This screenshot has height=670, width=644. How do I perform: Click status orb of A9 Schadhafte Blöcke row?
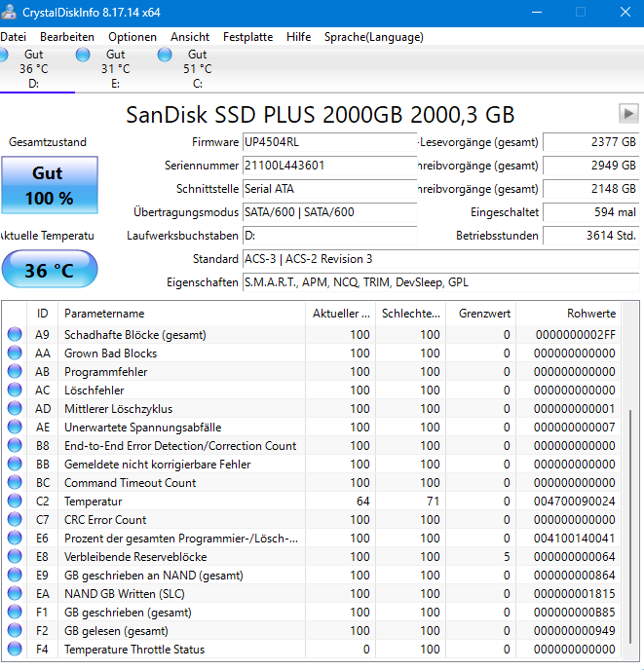[x=15, y=335]
